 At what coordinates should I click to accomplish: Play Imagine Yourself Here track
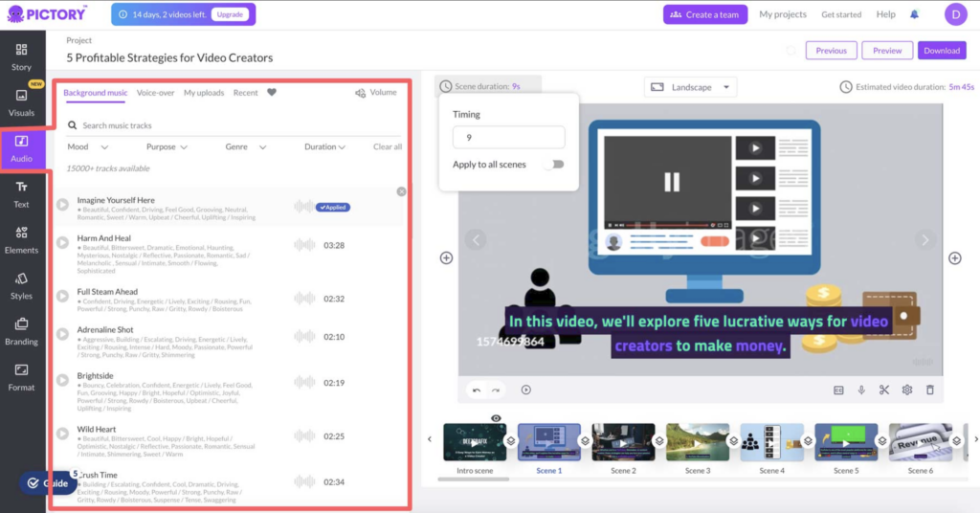click(x=62, y=204)
